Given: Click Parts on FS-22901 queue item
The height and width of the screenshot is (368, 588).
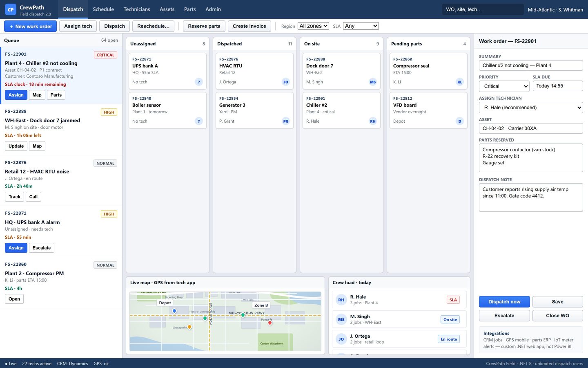Looking at the screenshot, I should 56,95.
